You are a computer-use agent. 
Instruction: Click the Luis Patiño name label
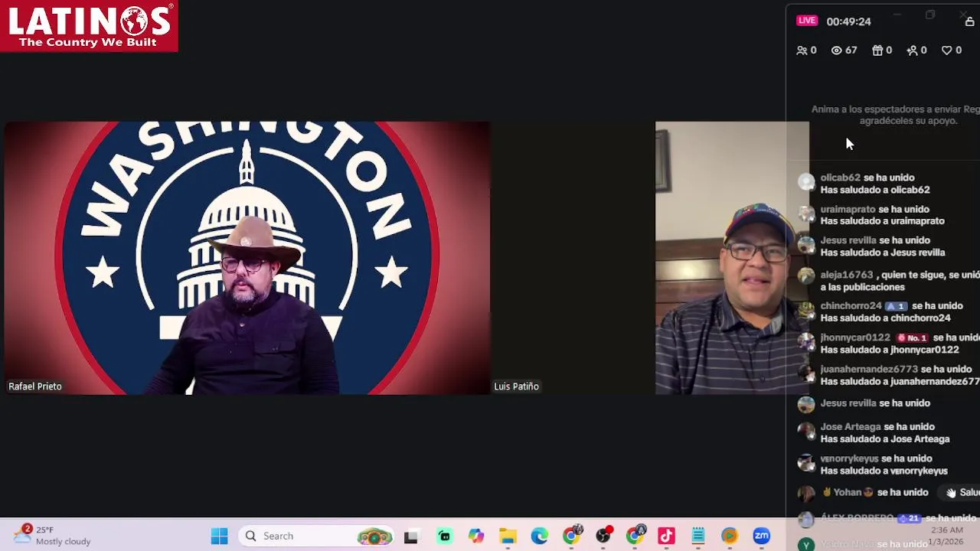(517, 386)
